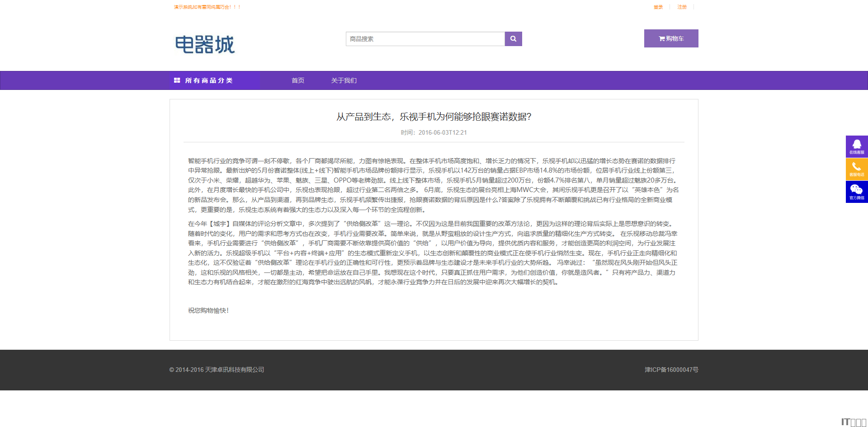Go to the 首页 nav item
868x427 pixels.
[298, 80]
